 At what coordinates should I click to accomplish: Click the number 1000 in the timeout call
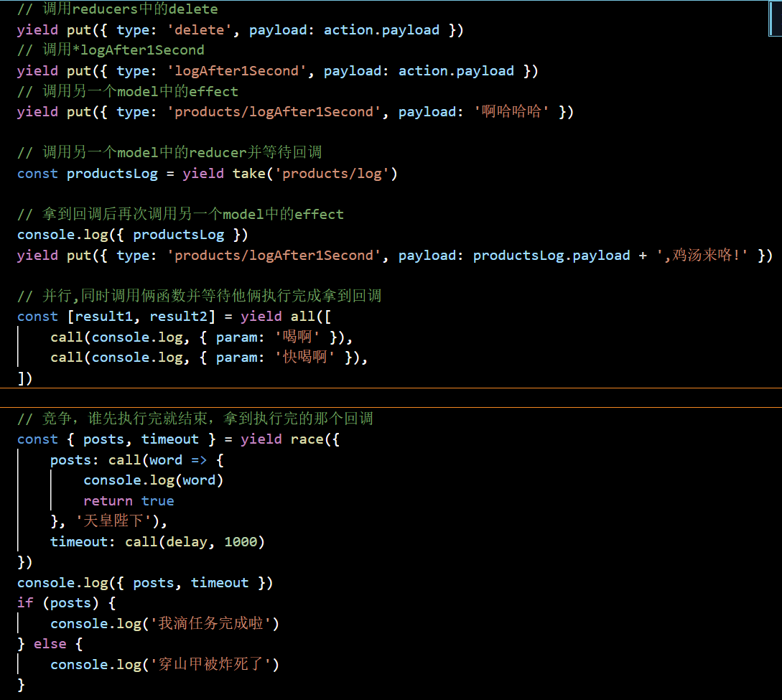(241, 542)
